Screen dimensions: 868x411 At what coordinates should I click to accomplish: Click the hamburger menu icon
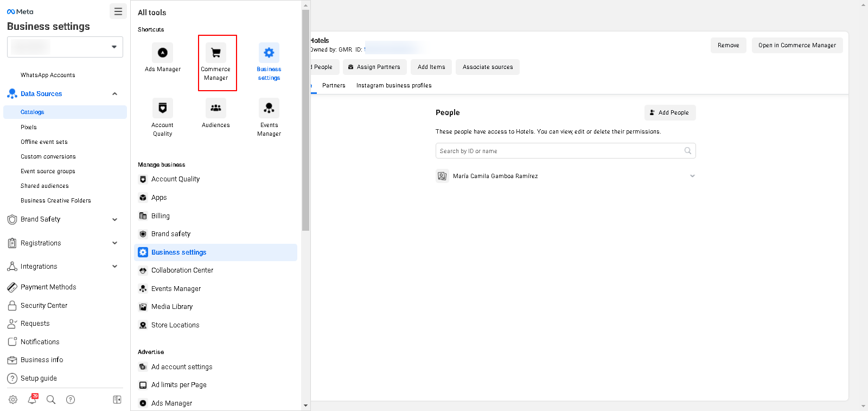point(118,11)
